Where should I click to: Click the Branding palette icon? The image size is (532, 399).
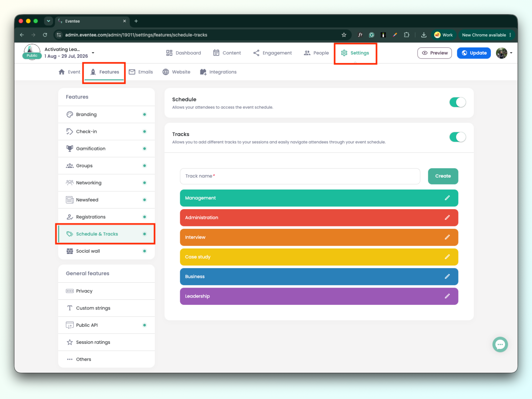click(x=69, y=114)
